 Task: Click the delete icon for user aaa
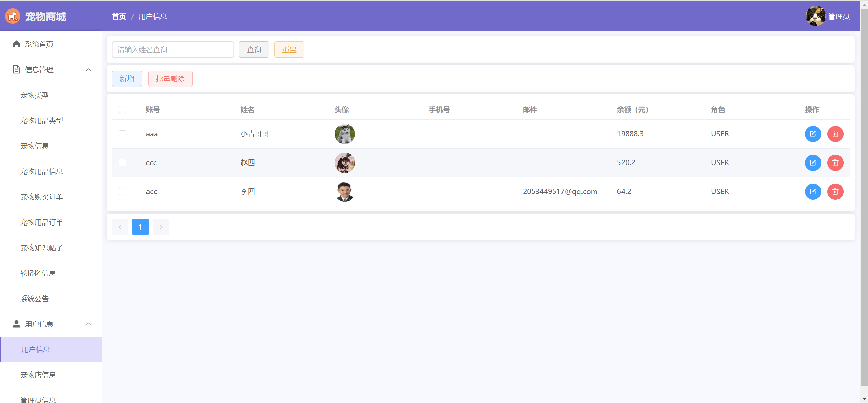(835, 134)
